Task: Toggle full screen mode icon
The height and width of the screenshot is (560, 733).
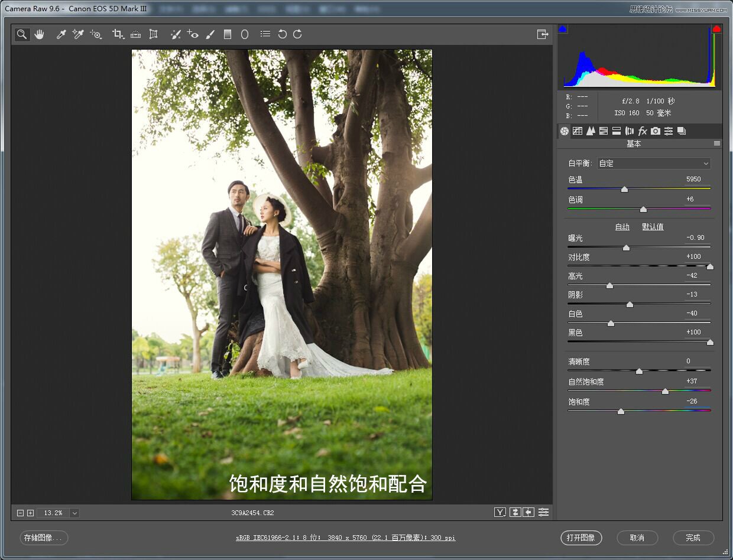Action: point(542,34)
